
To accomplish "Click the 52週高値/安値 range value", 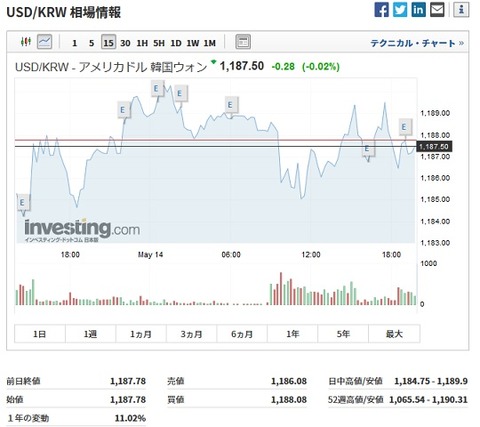I will (x=428, y=399).
